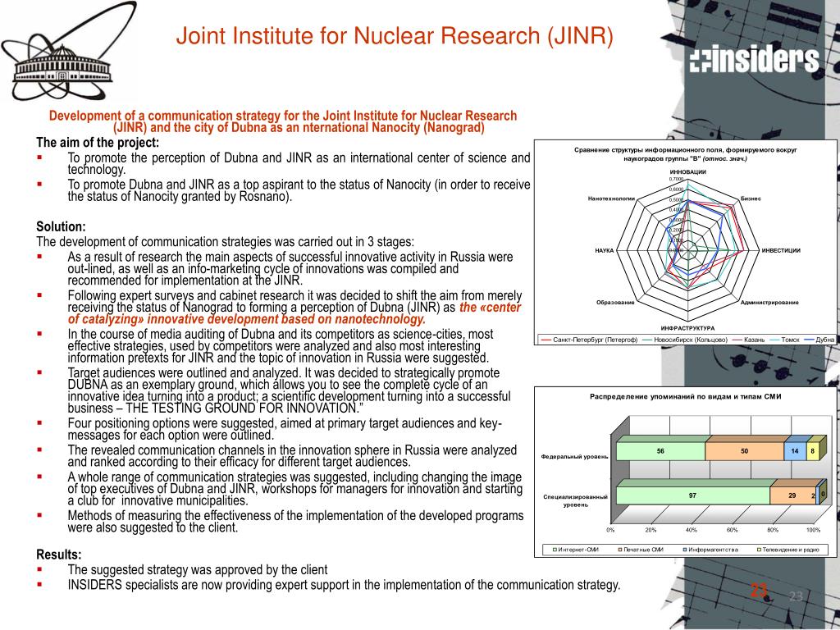Click radar axis label 'Администрирование'

pyautogui.click(x=769, y=303)
